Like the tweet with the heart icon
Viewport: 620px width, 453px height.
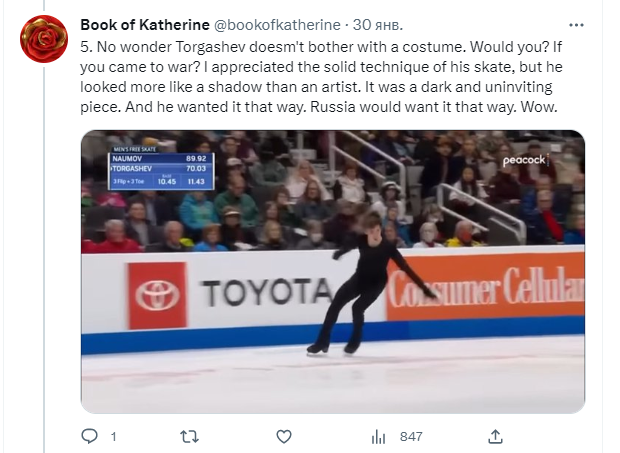click(x=284, y=436)
